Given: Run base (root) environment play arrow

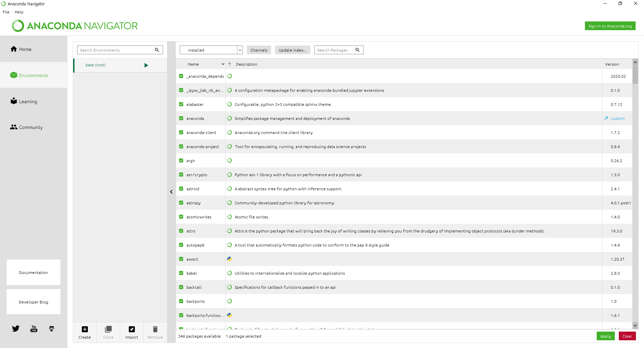Looking at the screenshot, I should [146, 65].
